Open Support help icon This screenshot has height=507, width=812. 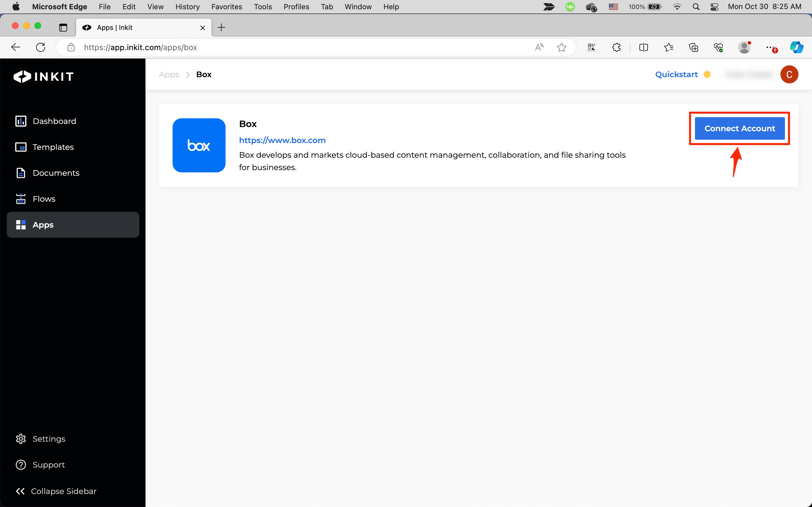[x=21, y=465]
